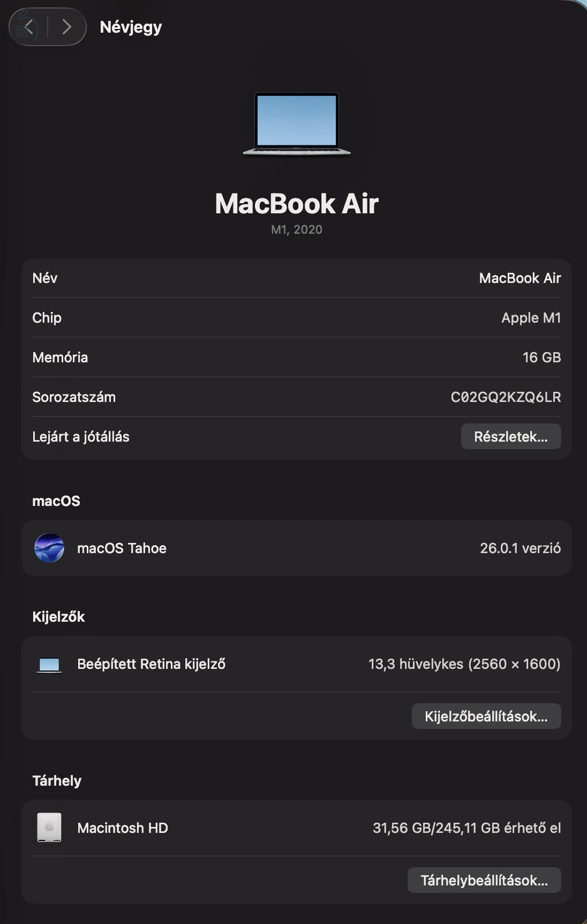Click the M1, 2020 subtitle text

coord(296,230)
